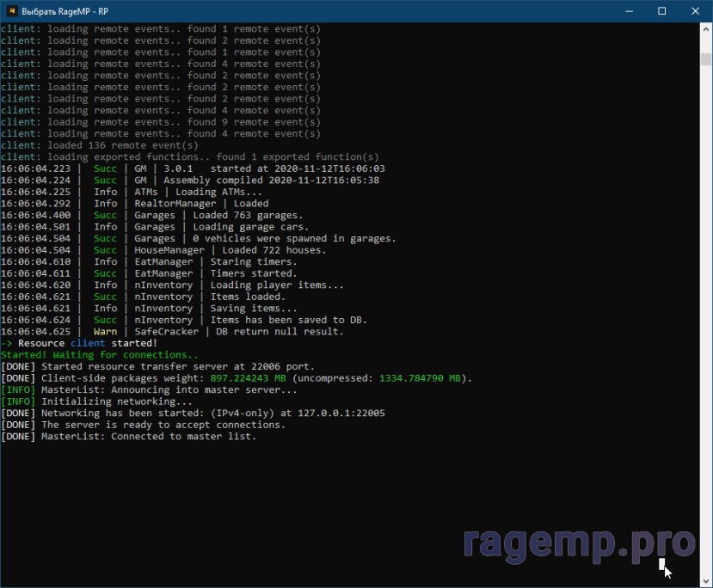Click the "Loaded 763 garages" log entry
The width and height of the screenshot is (713, 588).
[x=245, y=215]
